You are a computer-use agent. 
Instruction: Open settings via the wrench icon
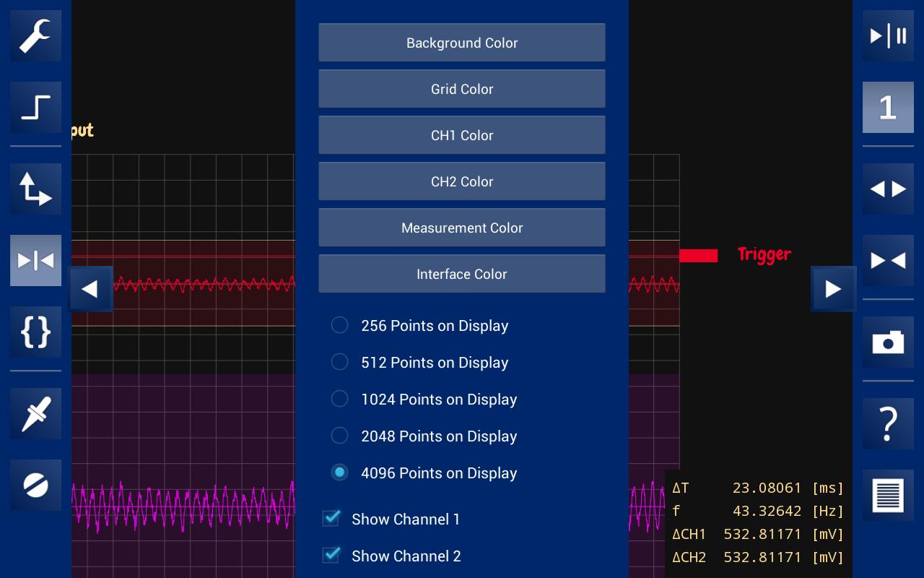click(35, 35)
